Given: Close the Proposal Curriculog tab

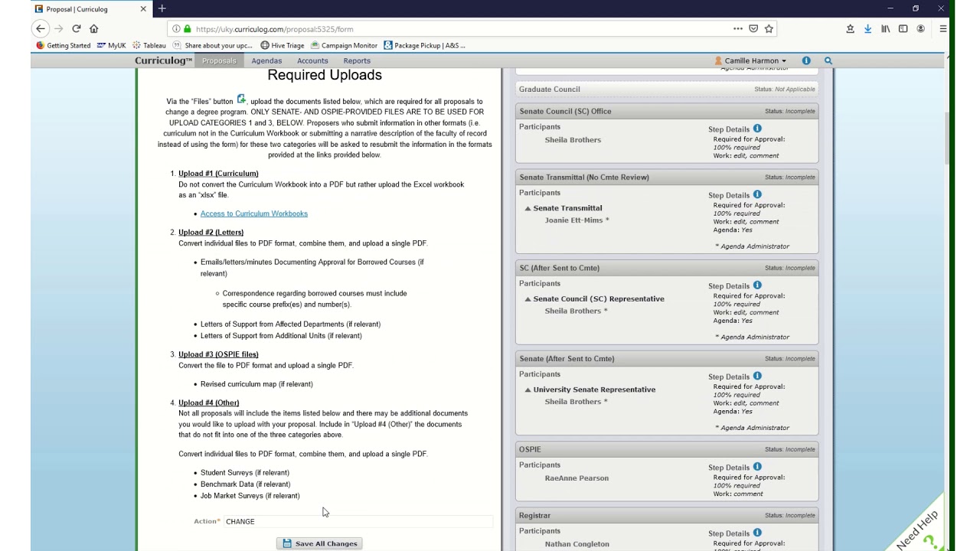Looking at the screenshot, I should pos(143,9).
